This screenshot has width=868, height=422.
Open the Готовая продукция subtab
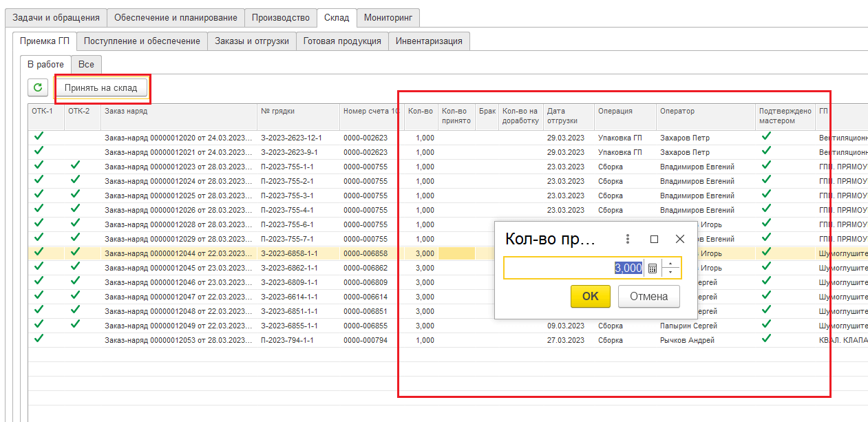[x=342, y=41]
